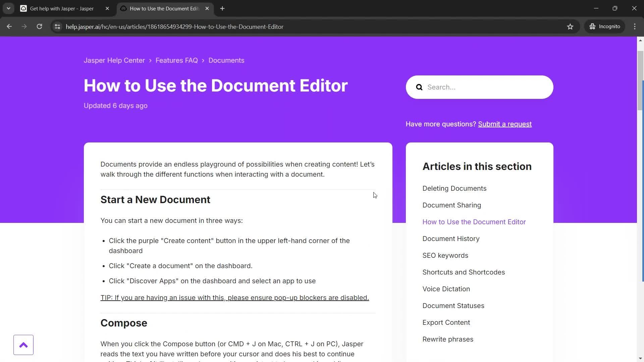Open the Shortcuts and Shortcodes article
Image resolution: width=644 pixels, height=362 pixels.
click(464, 272)
